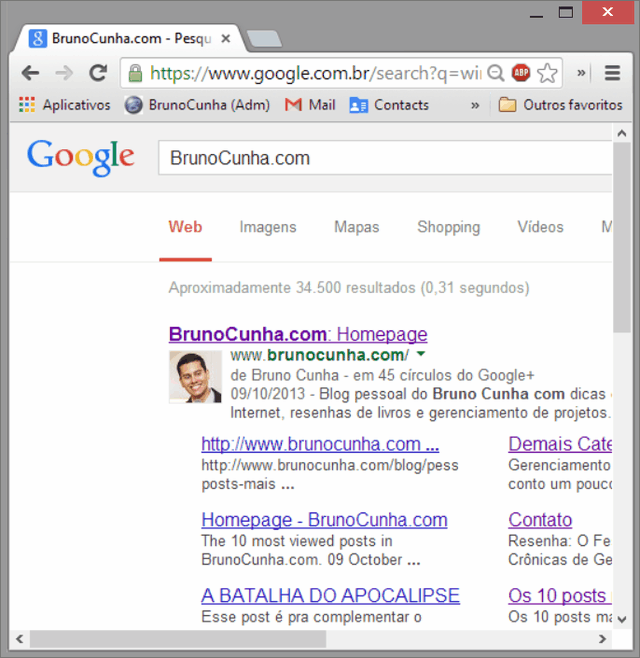The image size is (640, 658).
Task: Click the vertical scrollbar thumb
Action: tap(622, 237)
